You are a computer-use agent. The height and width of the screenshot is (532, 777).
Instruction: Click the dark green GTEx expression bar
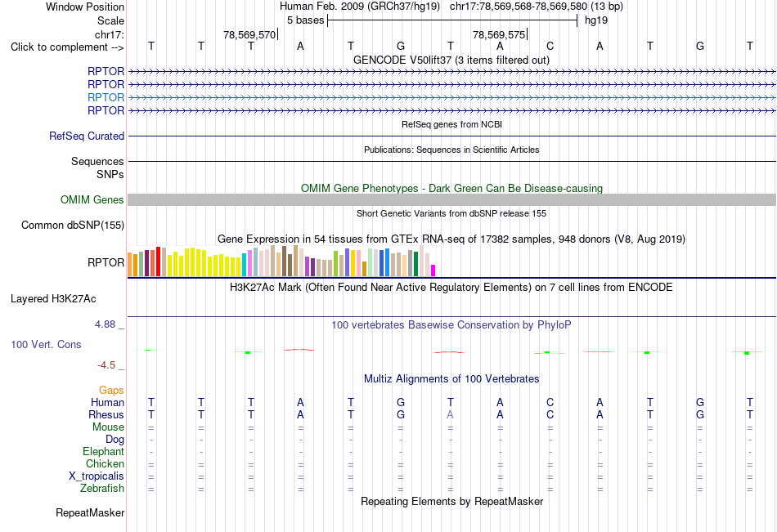[x=415, y=264]
